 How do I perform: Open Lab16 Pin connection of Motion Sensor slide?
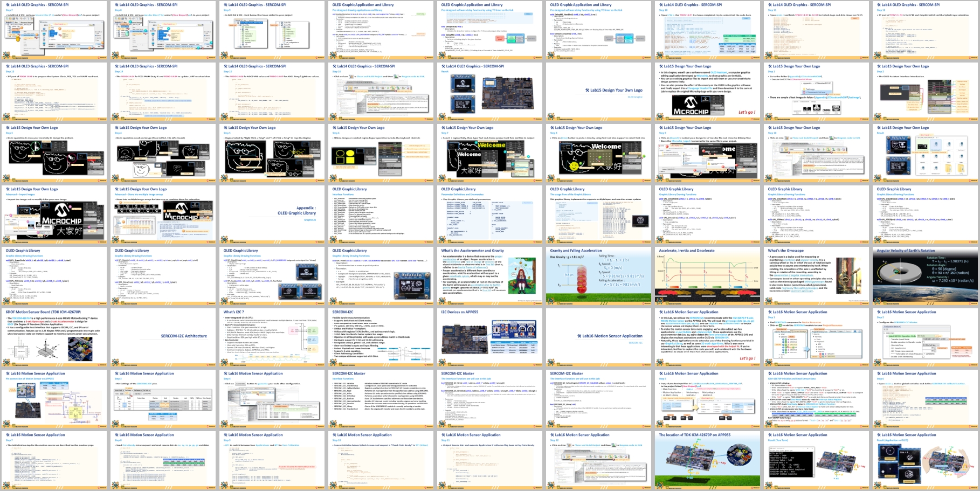(x=54, y=399)
